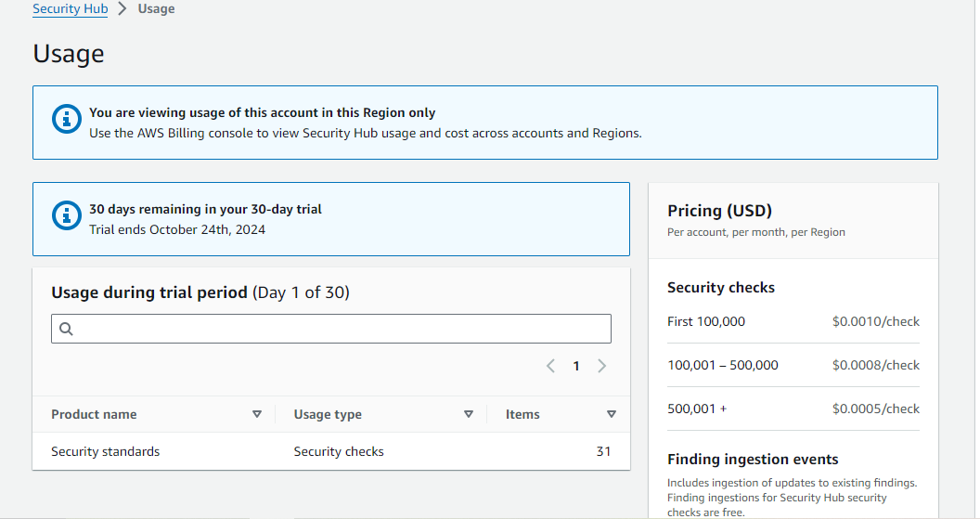
Task: Sort by Items column arrow
Action: tap(612, 415)
